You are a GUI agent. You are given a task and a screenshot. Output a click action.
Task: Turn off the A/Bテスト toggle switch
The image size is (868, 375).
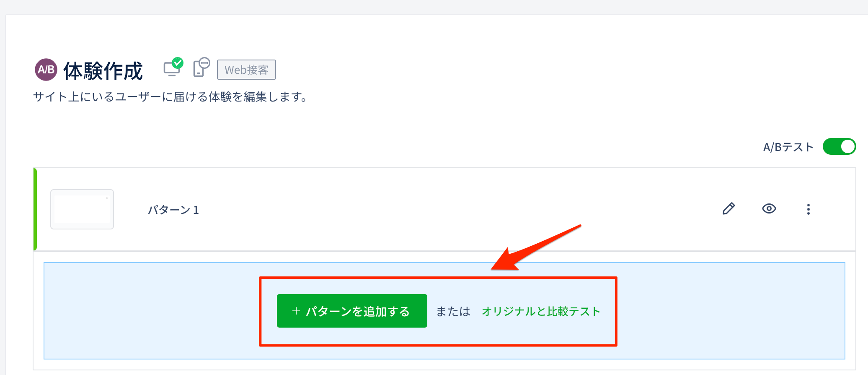(839, 146)
